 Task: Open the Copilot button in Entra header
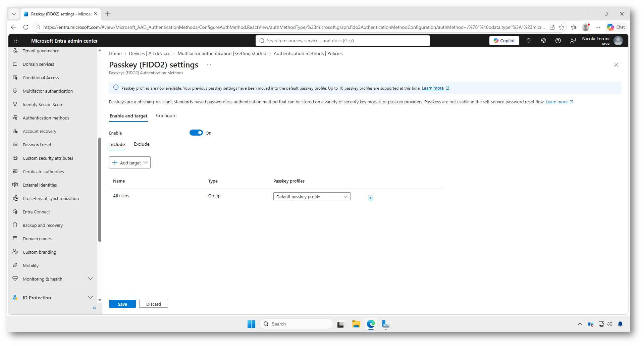click(504, 41)
